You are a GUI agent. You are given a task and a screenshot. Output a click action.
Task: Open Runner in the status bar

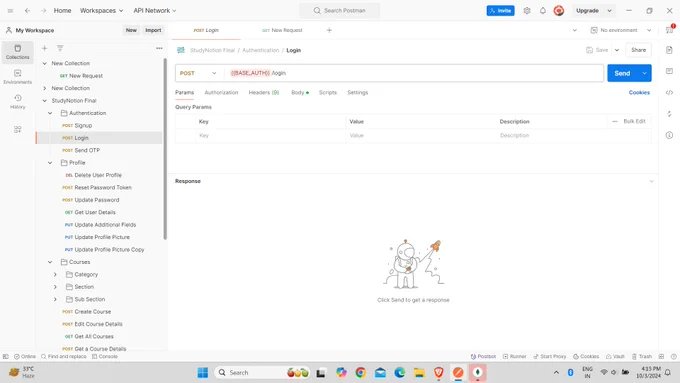(x=515, y=357)
